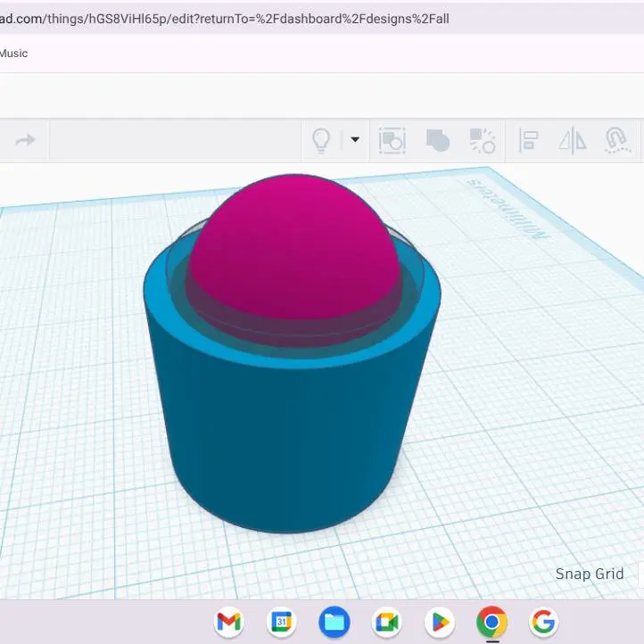This screenshot has height=644, width=644.
Task: Open the dropdown arrow beside the lightbulb
Action: (355, 140)
